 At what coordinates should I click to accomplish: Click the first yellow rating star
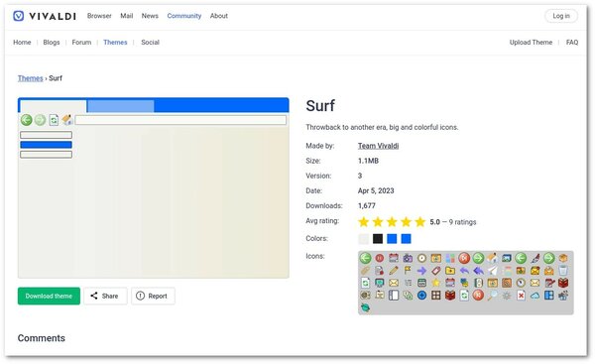[364, 221]
